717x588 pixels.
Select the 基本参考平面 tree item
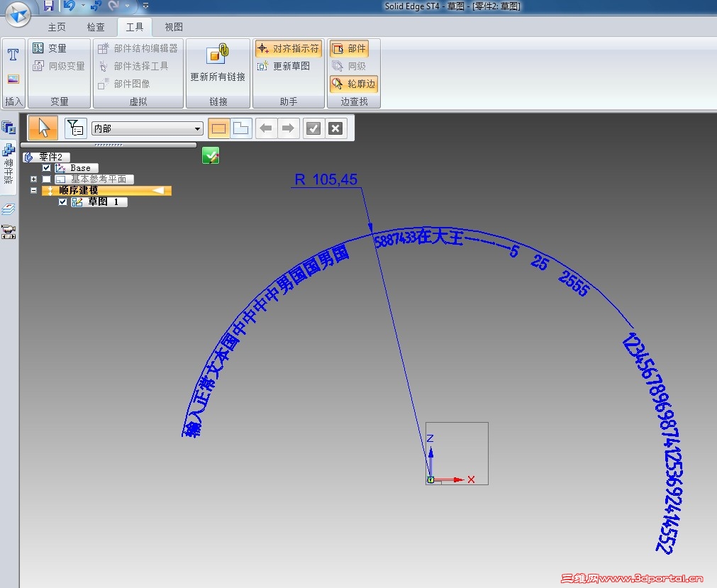click(x=94, y=179)
